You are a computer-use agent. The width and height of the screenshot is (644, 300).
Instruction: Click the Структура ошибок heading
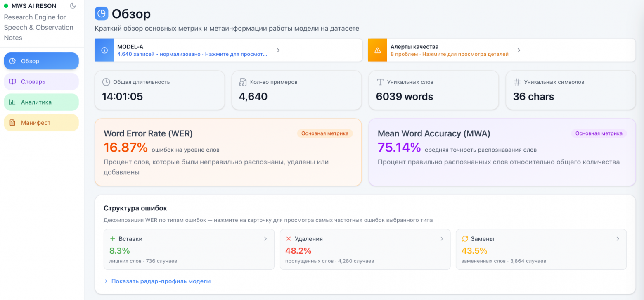tap(135, 208)
